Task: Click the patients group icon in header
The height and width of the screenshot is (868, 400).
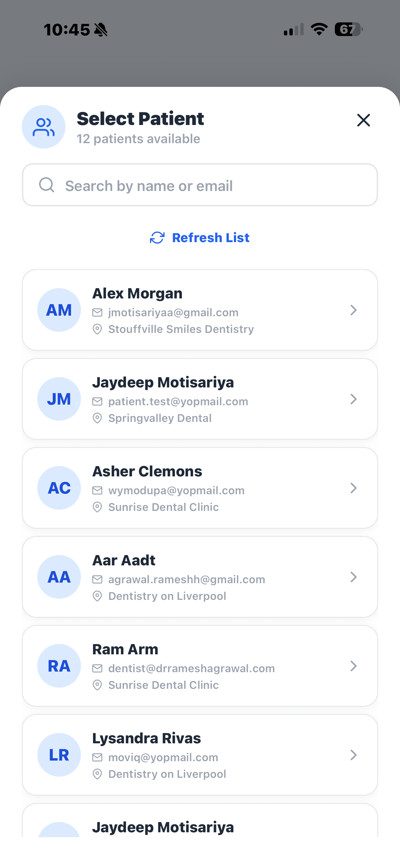Action: click(x=44, y=127)
